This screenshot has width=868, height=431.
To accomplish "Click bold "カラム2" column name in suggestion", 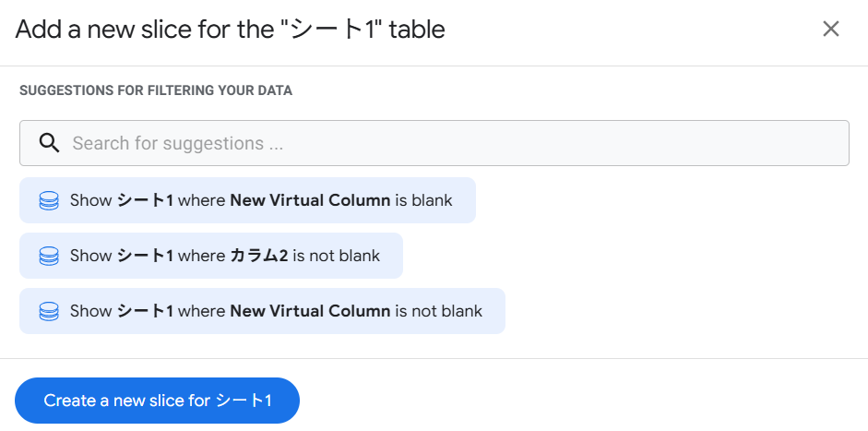I will [259, 256].
